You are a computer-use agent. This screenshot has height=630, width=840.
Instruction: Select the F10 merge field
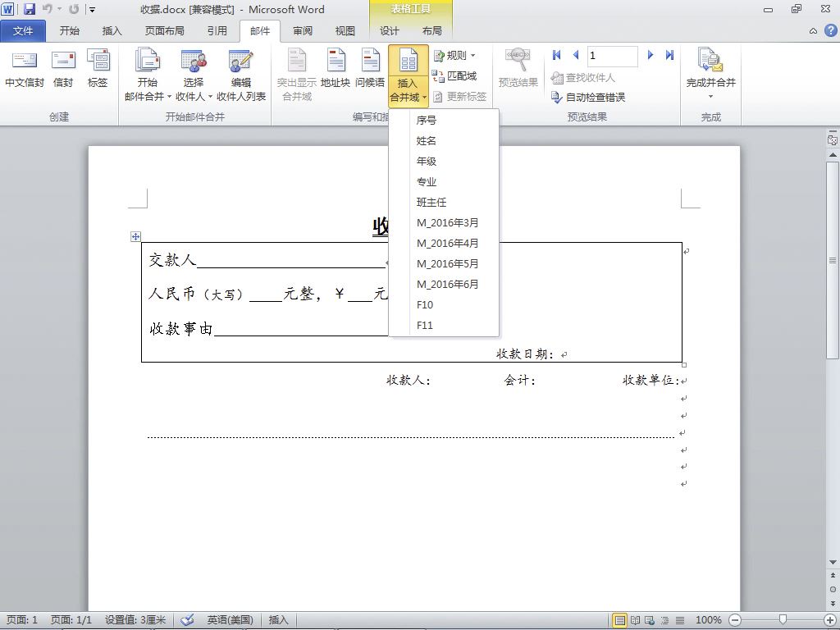tap(444, 305)
